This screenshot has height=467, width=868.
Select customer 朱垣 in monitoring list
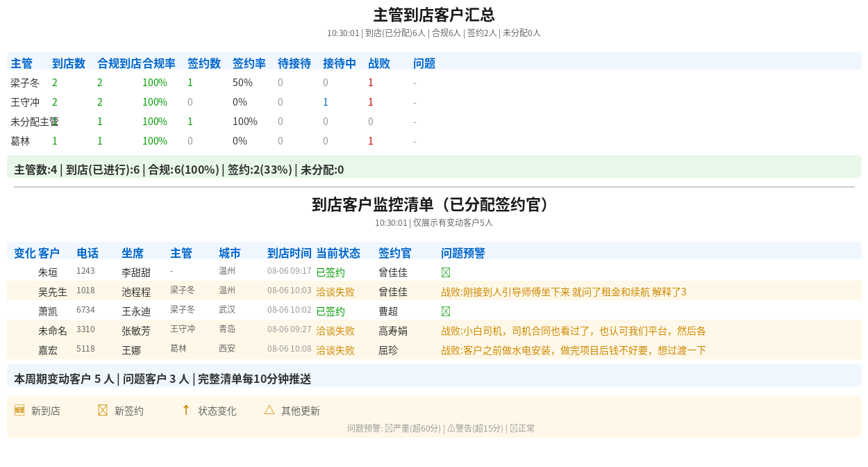[x=48, y=272]
